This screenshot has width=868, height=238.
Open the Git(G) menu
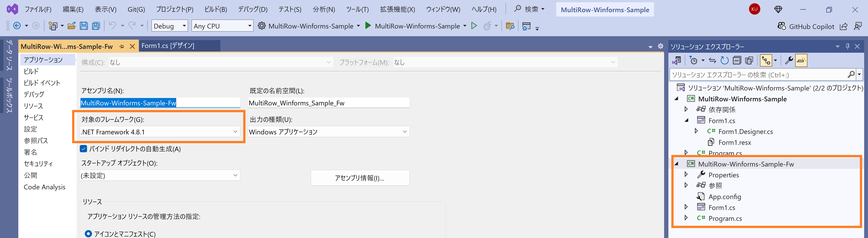136,10
